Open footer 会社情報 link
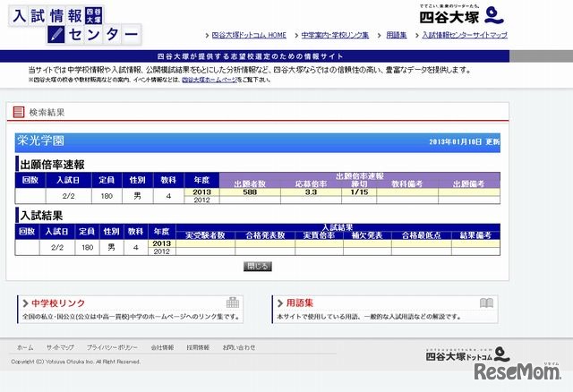 pos(162,347)
